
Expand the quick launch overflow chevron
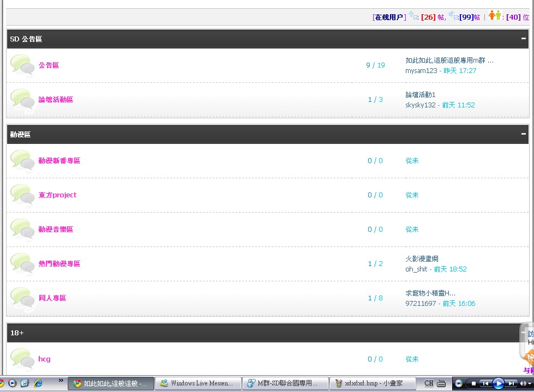[61, 380]
